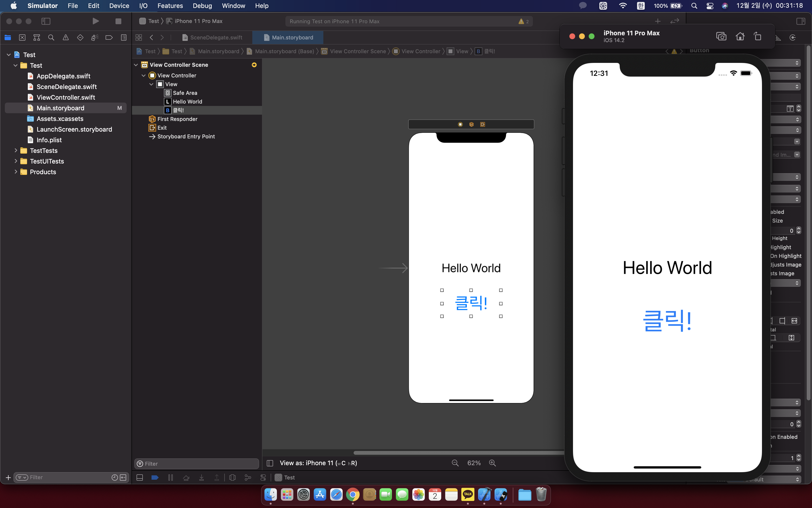Select Hello World label in outline

pos(187,102)
